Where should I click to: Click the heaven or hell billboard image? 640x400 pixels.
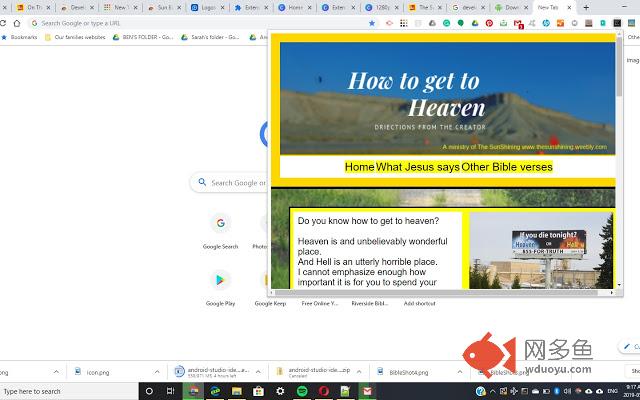coord(541,250)
